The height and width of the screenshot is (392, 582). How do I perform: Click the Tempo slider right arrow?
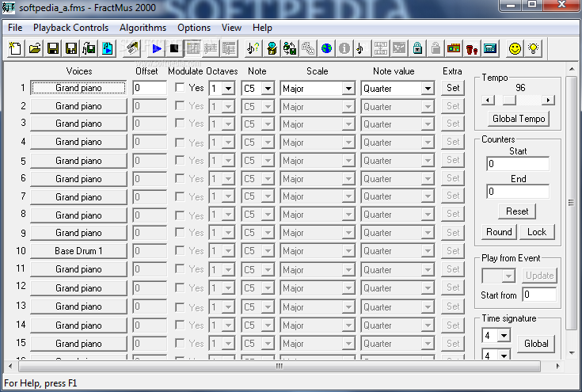(548, 100)
